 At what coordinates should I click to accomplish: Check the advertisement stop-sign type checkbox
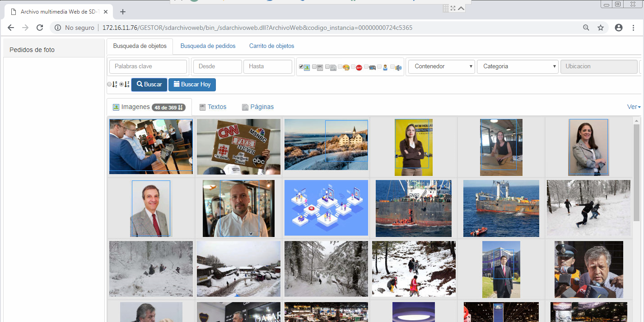(x=353, y=66)
